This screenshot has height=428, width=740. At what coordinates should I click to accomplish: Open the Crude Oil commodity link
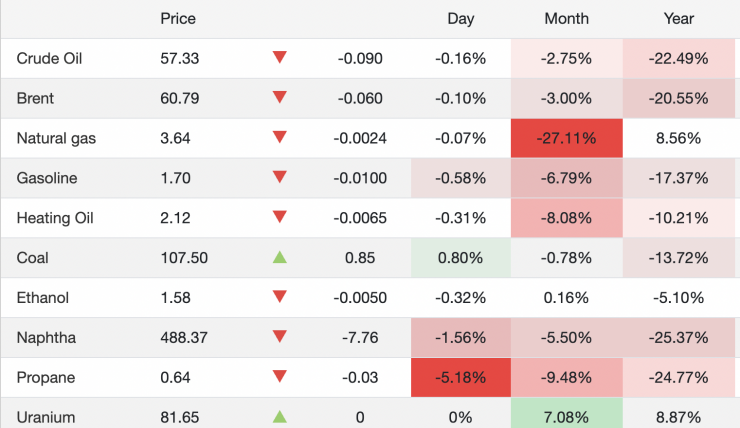(x=49, y=59)
